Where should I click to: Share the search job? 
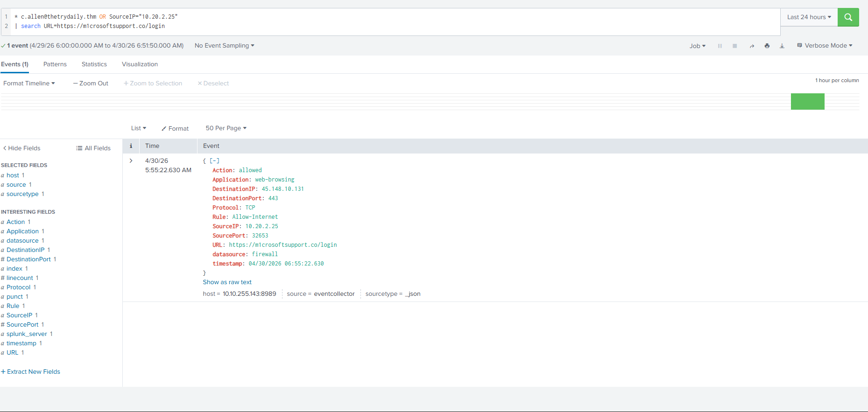(752, 46)
